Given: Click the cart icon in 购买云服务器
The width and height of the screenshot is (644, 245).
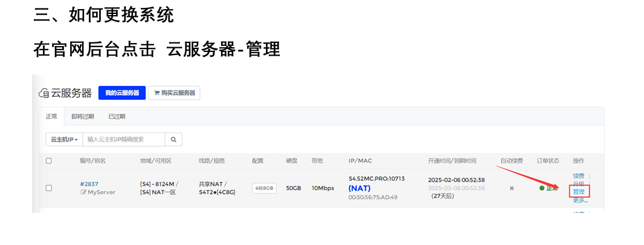Looking at the screenshot, I should pyautogui.click(x=156, y=93).
